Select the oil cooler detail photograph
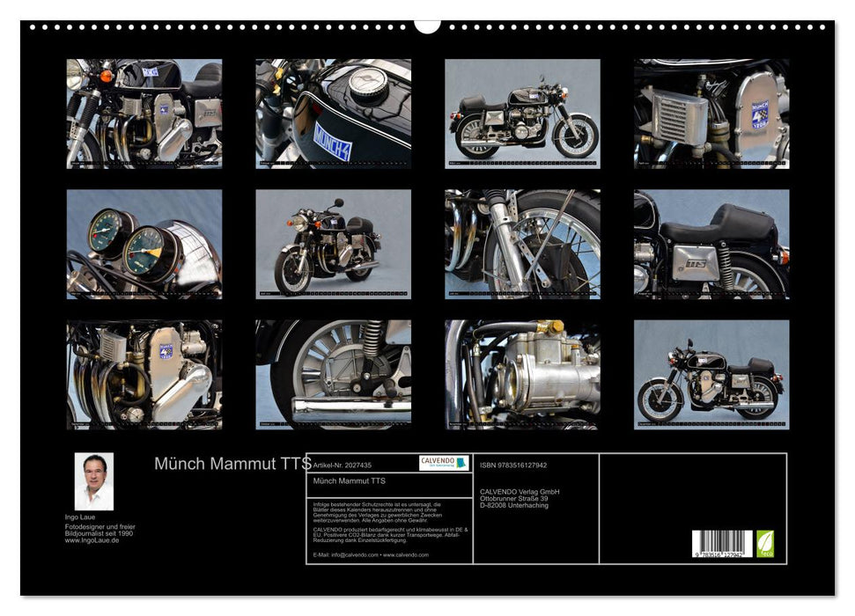 coord(709,114)
